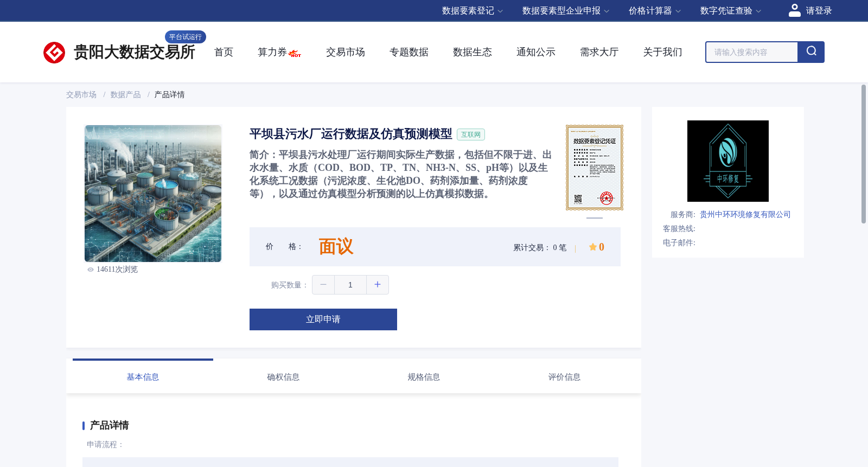This screenshot has height=467, width=868.
Task: Increase purchase quantity with plus button
Action: pyautogui.click(x=378, y=285)
